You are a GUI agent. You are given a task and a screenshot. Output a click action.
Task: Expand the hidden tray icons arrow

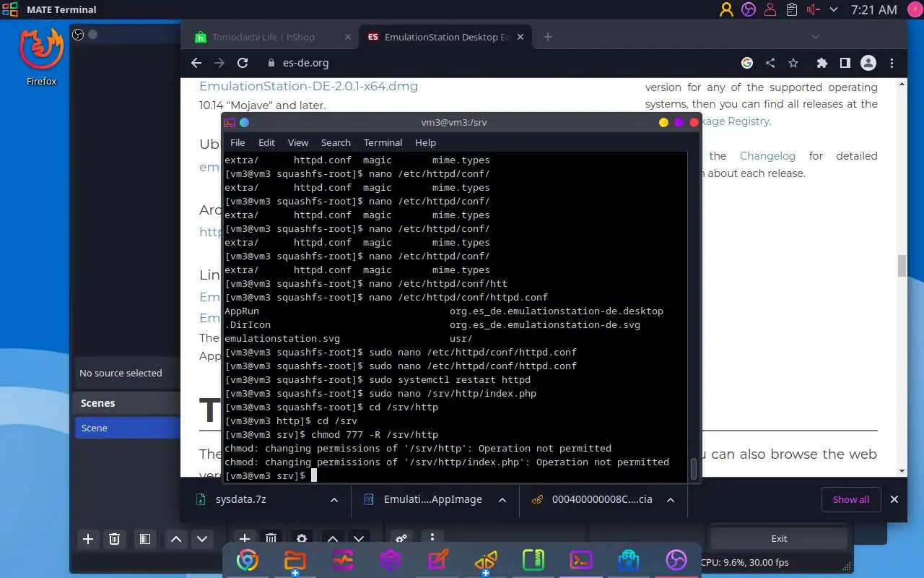(x=834, y=9)
